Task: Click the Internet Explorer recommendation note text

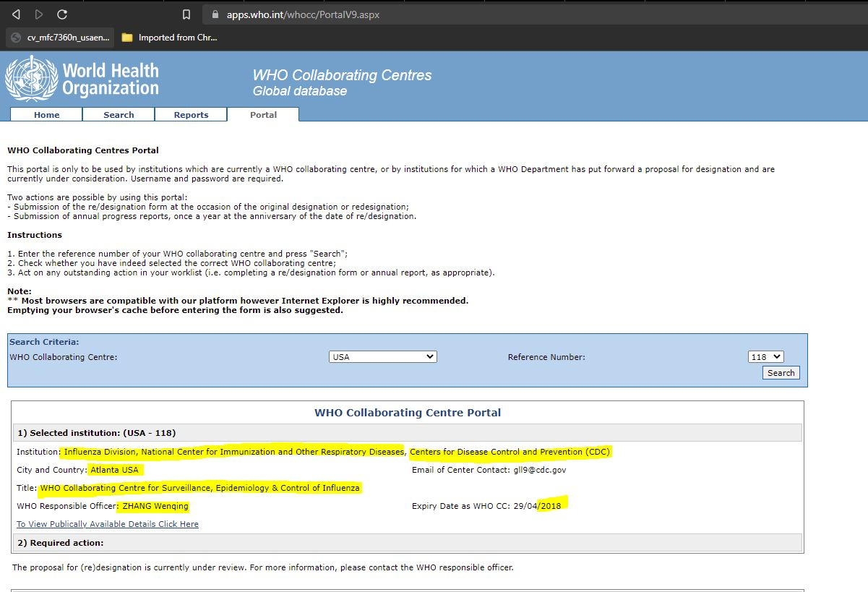Action: click(x=238, y=301)
